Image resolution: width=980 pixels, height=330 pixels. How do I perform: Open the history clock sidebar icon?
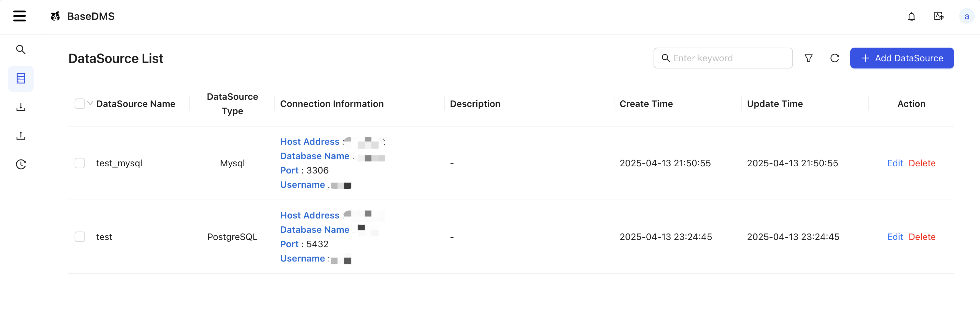[21, 164]
